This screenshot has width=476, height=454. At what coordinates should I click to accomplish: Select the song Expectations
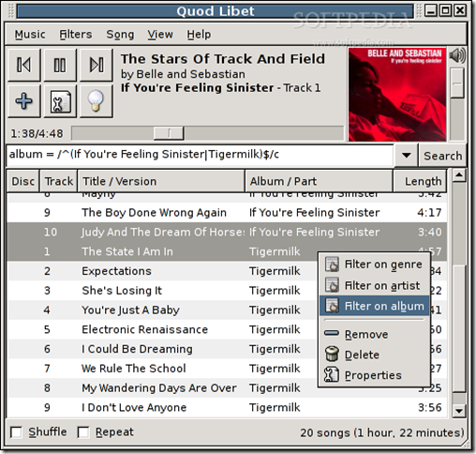227,271
